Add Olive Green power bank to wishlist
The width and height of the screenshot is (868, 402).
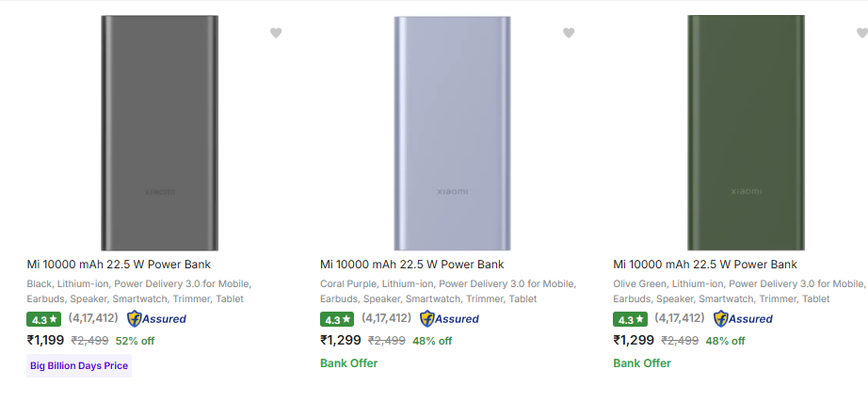coord(862,33)
